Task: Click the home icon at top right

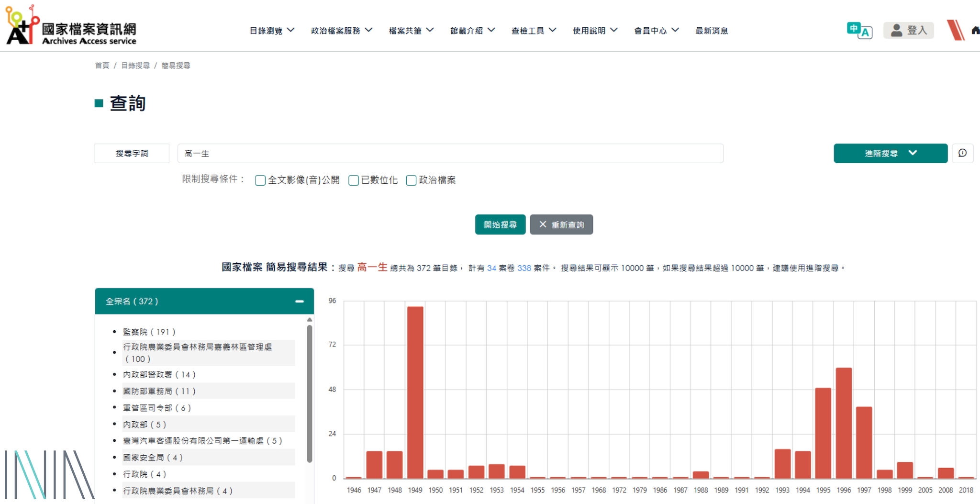Action: click(976, 30)
